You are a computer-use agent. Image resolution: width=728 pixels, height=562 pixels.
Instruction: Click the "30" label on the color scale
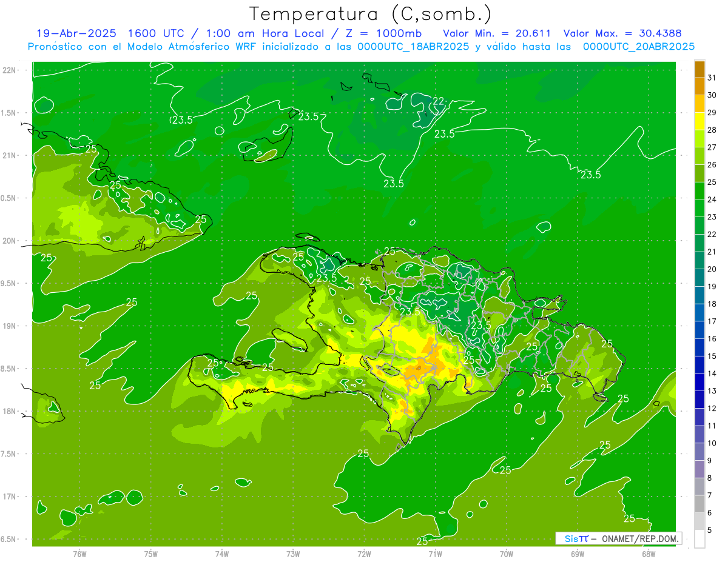[x=712, y=95]
